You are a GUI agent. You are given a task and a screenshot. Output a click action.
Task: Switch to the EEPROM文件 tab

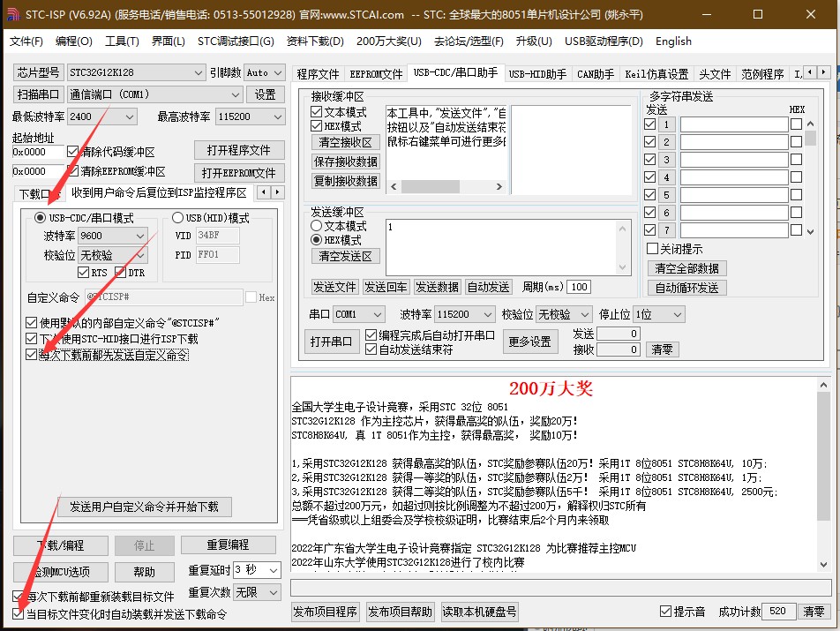click(x=376, y=74)
